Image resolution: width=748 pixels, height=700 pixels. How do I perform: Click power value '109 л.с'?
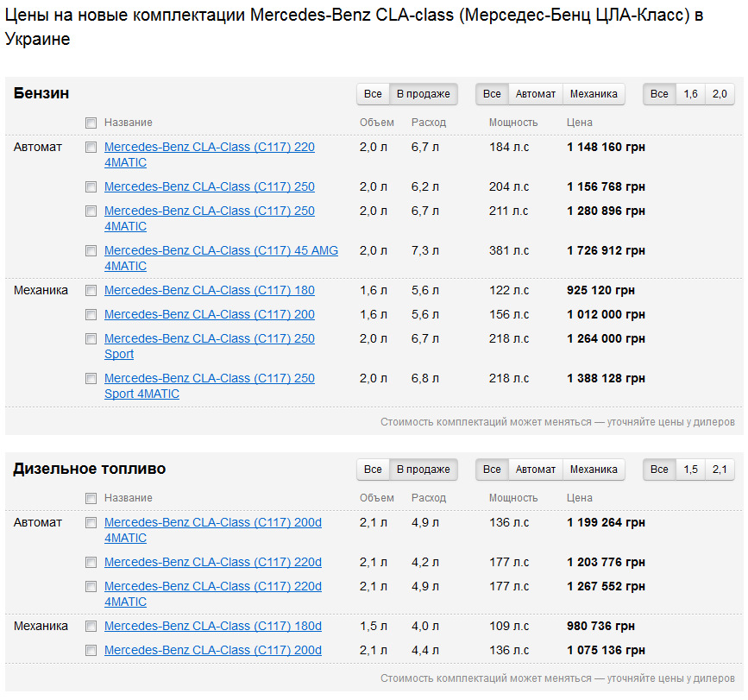tap(509, 626)
